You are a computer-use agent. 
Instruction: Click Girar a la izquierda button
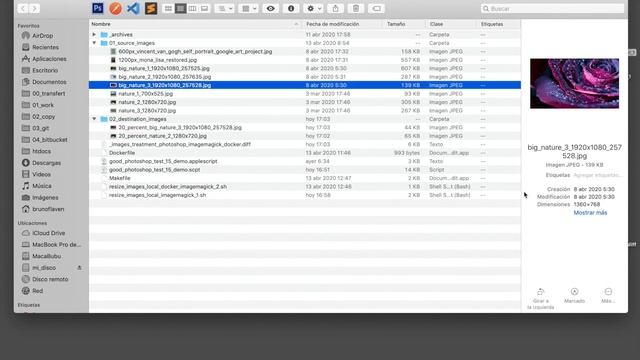[540, 298]
